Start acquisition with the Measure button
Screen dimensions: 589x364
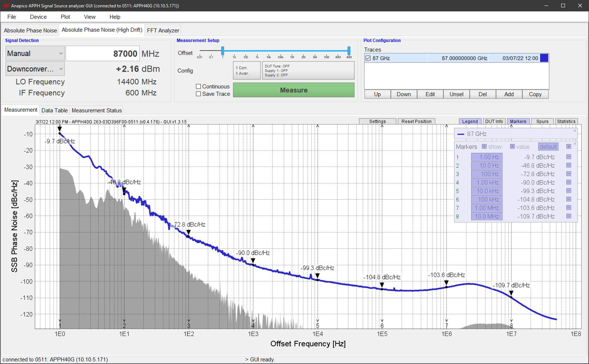pos(294,90)
